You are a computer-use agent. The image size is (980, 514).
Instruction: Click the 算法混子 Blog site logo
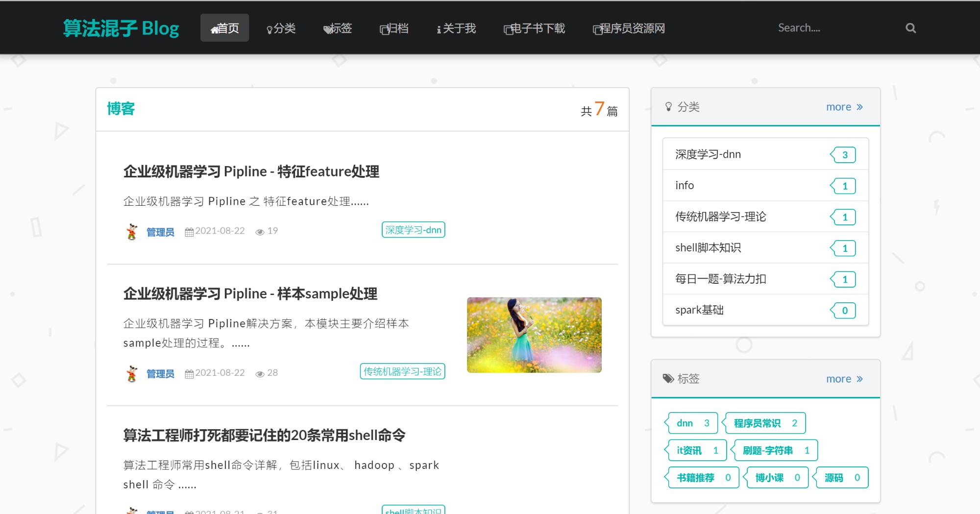(x=121, y=28)
